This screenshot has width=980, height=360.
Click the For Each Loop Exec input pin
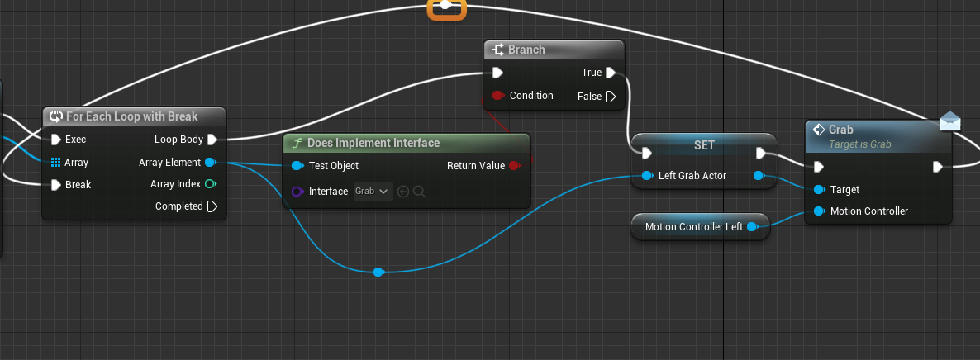[x=55, y=139]
